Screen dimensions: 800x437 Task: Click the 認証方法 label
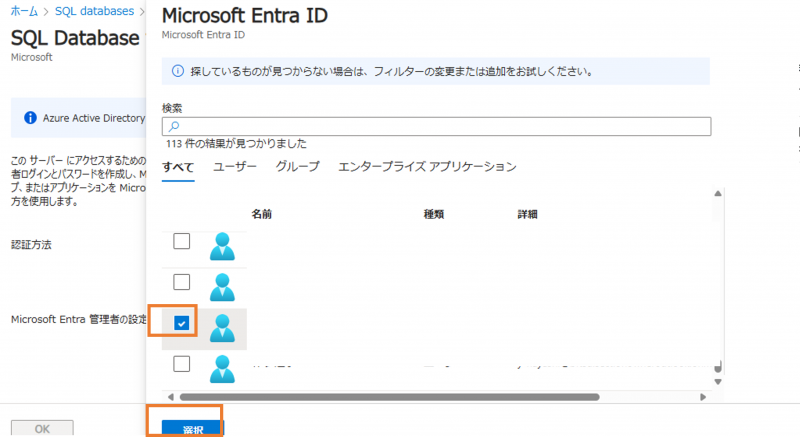coord(31,245)
